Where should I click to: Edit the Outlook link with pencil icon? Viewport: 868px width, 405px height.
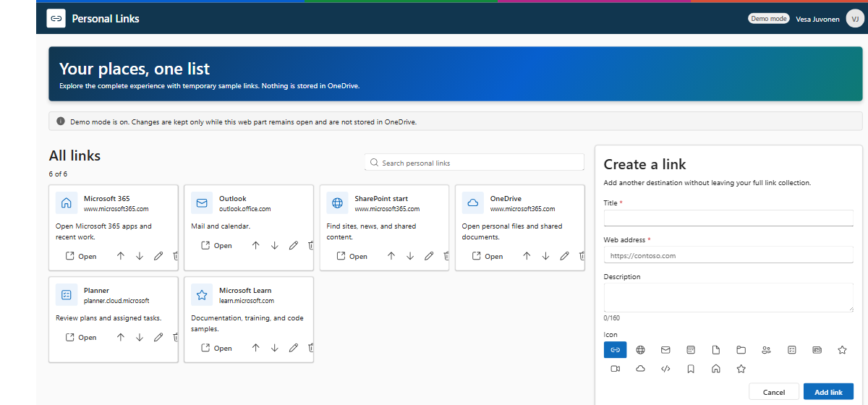click(294, 245)
